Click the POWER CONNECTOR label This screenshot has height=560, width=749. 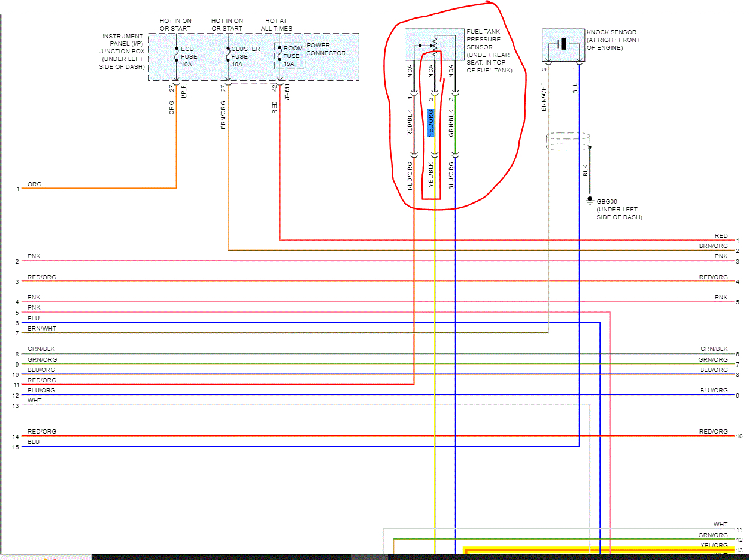(326, 49)
